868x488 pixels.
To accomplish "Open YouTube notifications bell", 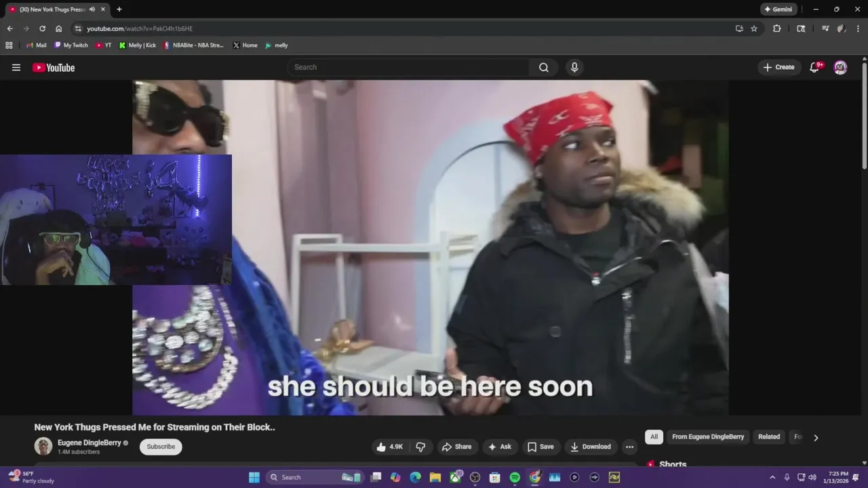I will pos(815,67).
